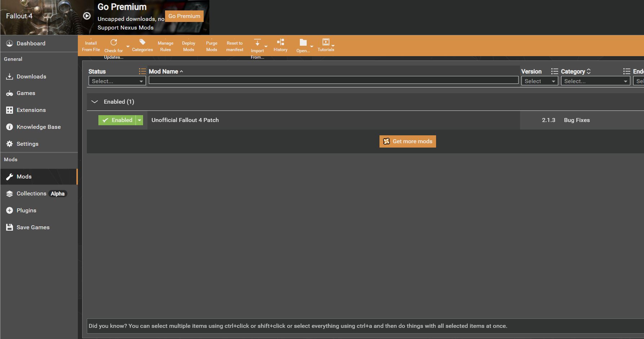This screenshot has height=339, width=644.
Task: Expand the Check for Updates dropdown arrow
Action: [x=128, y=46]
